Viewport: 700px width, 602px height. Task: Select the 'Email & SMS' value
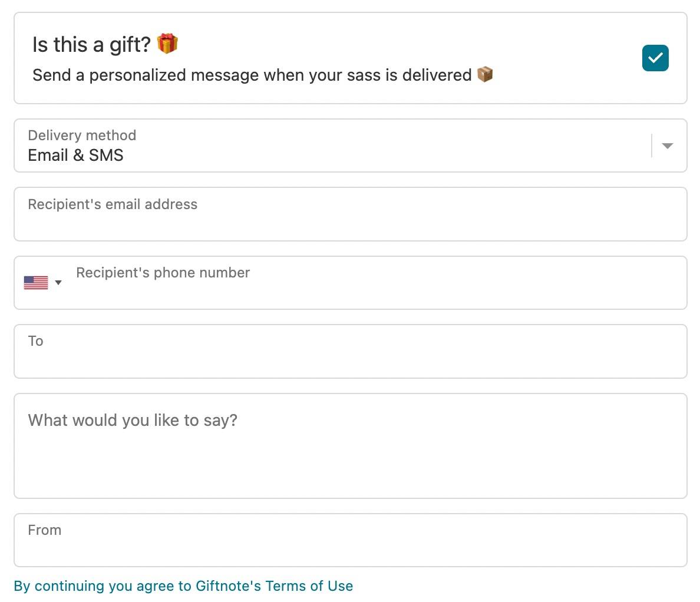75,156
